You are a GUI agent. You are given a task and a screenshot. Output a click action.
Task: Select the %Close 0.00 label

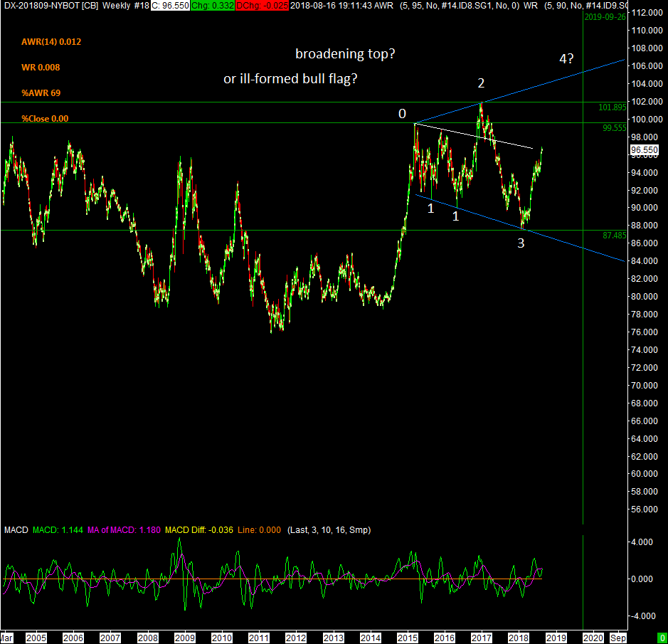point(45,119)
